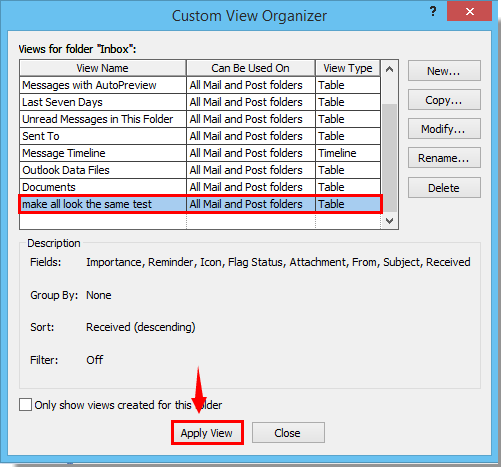Enable 'Only show views created for this folder'
The width and height of the screenshot is (501, 467).
click(26, 405)
